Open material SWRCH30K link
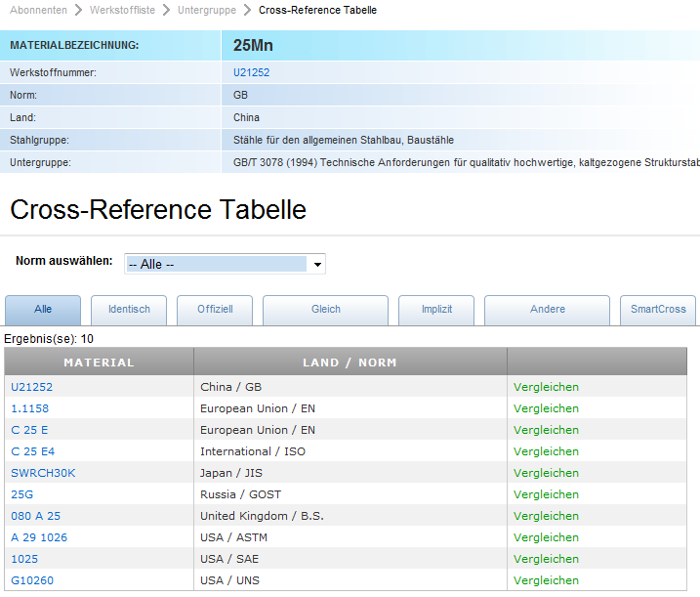Viewport: 700px width, 597px height. (43, 473)
